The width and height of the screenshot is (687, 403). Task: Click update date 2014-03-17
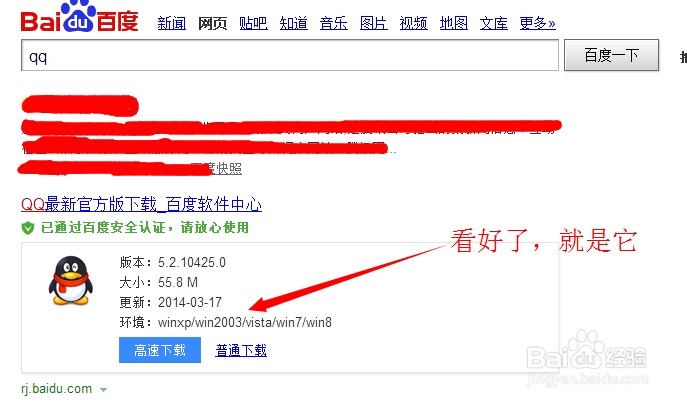point(190,302)
